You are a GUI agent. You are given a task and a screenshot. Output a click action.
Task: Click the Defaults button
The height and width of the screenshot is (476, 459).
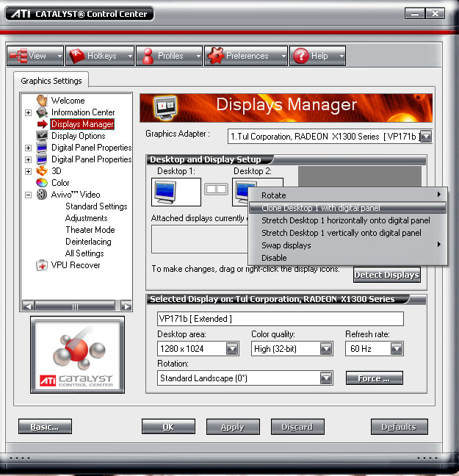pyautogui.click(x=400, y=427)
